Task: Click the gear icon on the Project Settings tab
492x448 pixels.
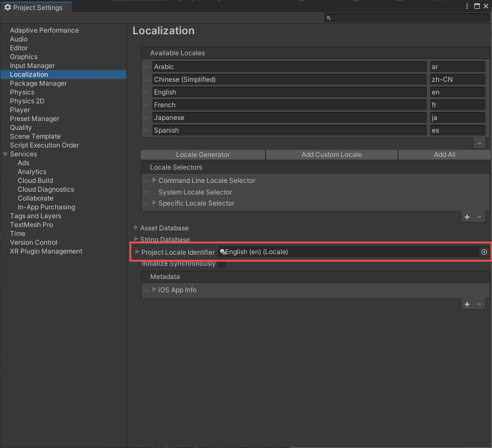Action: click(8, 7)
